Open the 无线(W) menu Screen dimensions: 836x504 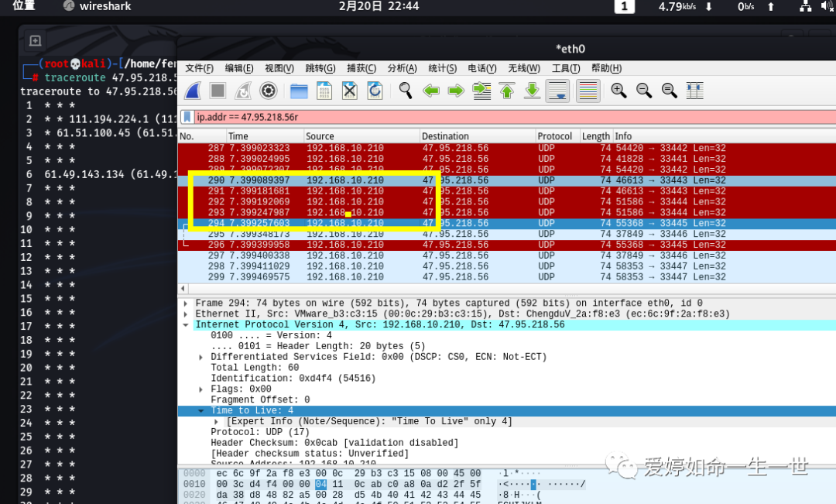[524, 68]
